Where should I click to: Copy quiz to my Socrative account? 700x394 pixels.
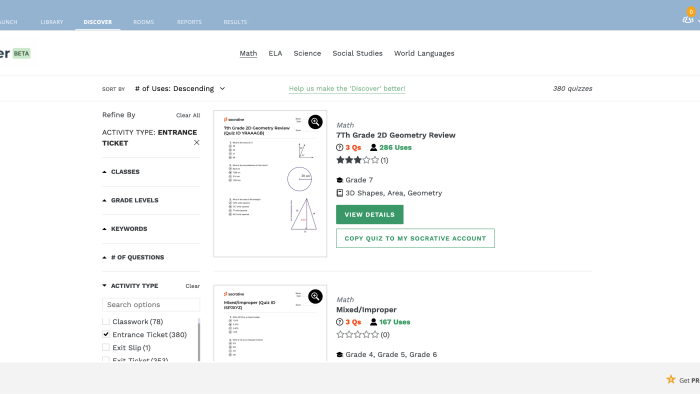pyautogui.click(x=415, y=238)
